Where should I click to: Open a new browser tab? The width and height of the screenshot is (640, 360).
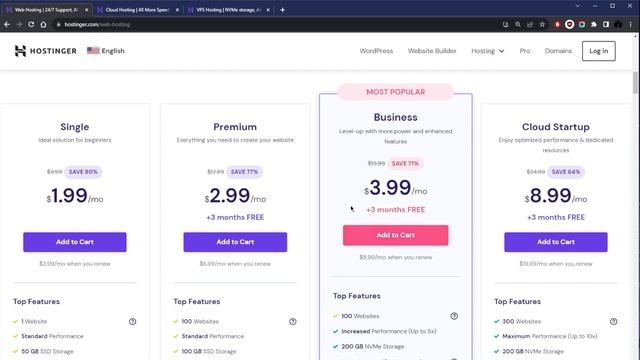pos(282,10)
